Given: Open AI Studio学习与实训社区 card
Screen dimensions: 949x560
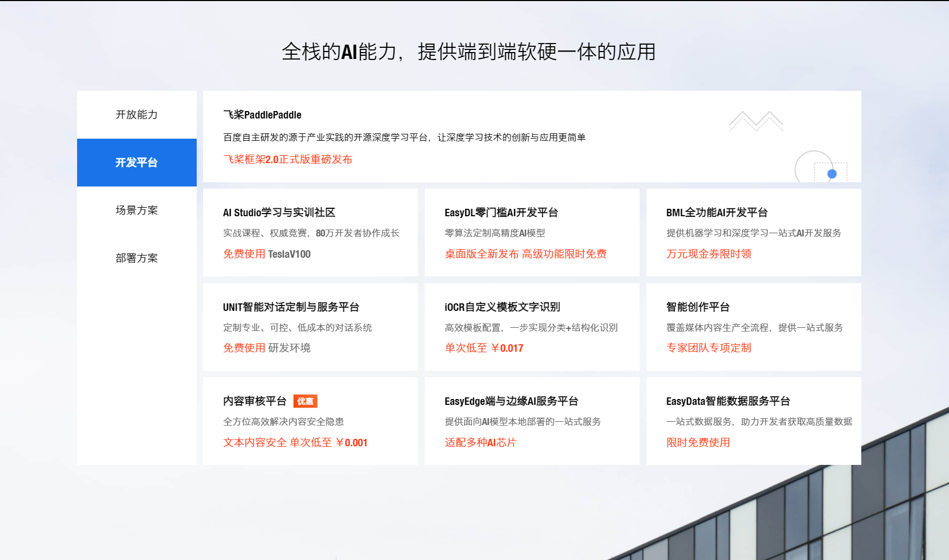Looking at the screenshot, I should (279, 213).
